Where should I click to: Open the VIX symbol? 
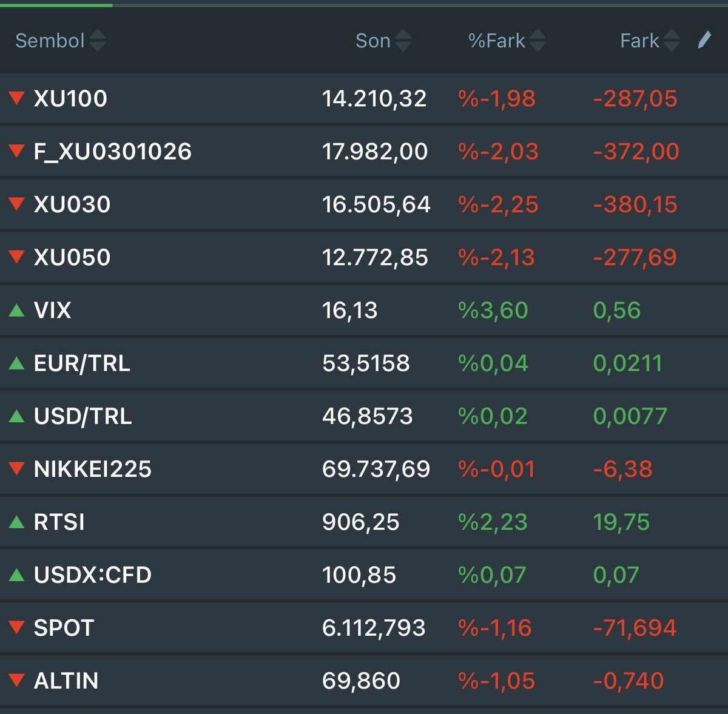53,310
